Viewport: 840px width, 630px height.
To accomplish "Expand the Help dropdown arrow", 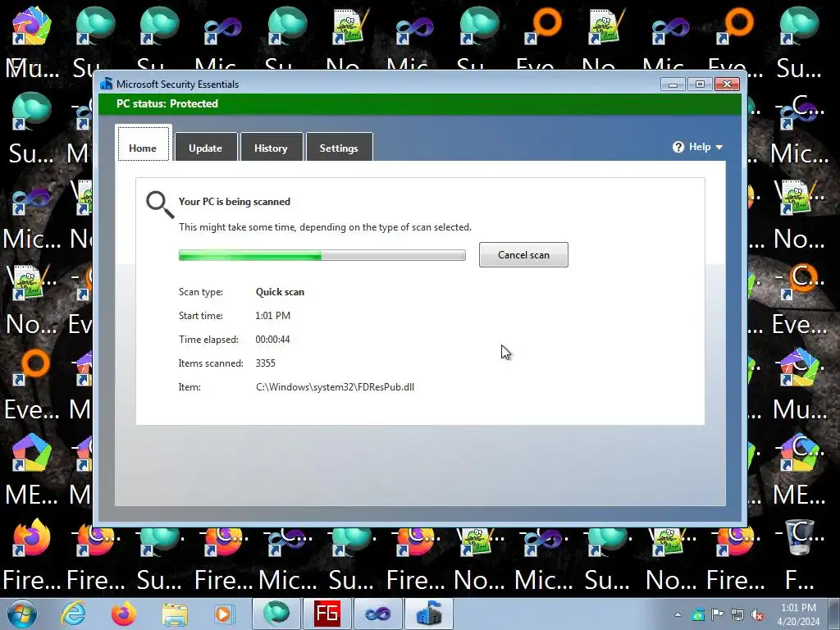I will [x=719, y=148].
